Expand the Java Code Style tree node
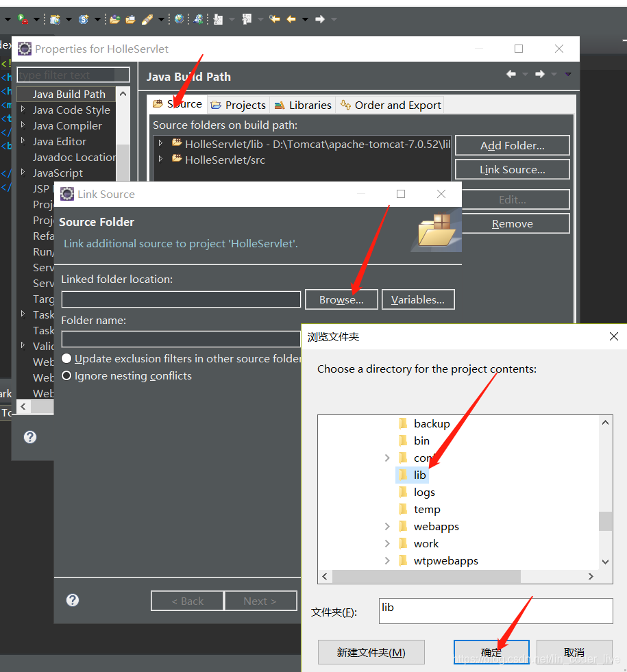The image size is (627, 672). click(x=23, y=110)
